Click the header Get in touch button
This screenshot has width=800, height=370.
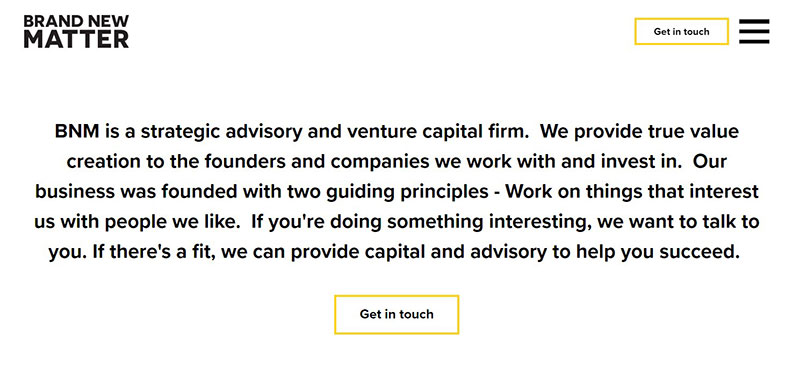coord(681,32)
